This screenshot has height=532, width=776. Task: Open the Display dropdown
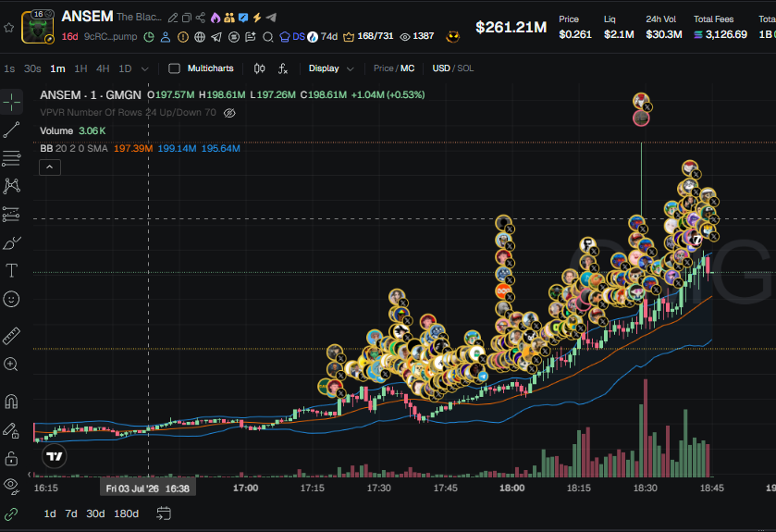pyautogui.click(x=331, y=68)
